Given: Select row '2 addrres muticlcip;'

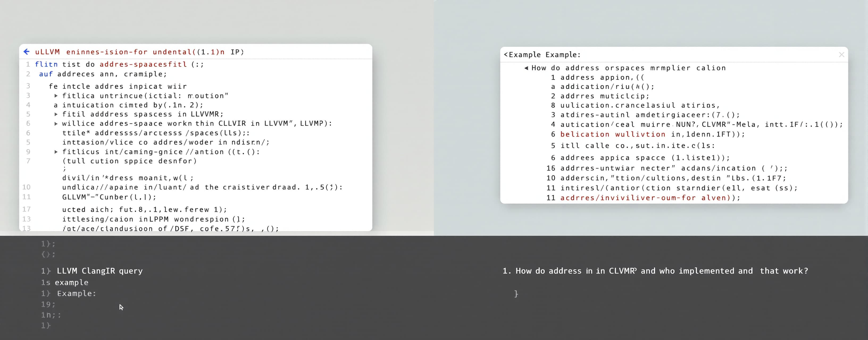Looking at the screenshot, I should pos(600,96).
